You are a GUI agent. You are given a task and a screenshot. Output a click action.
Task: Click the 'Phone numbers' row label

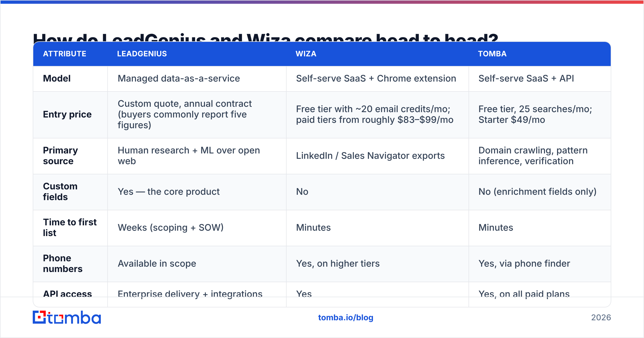pos(63,263)
